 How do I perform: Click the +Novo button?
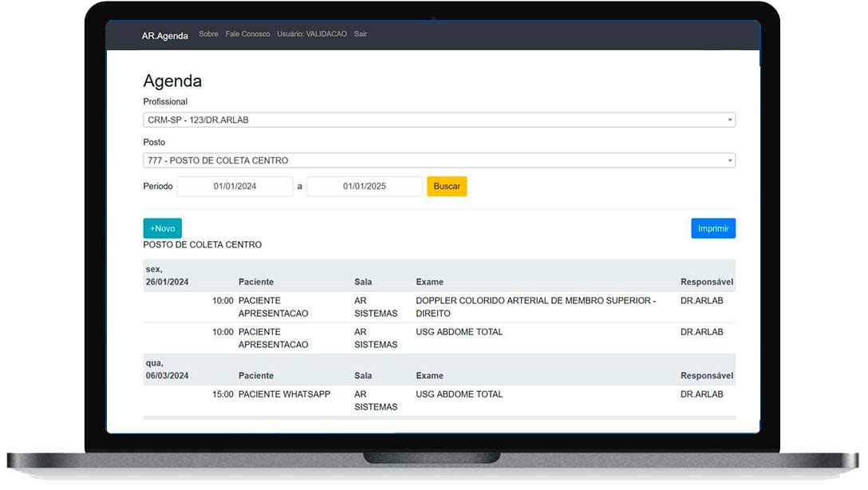click(162, 228)
